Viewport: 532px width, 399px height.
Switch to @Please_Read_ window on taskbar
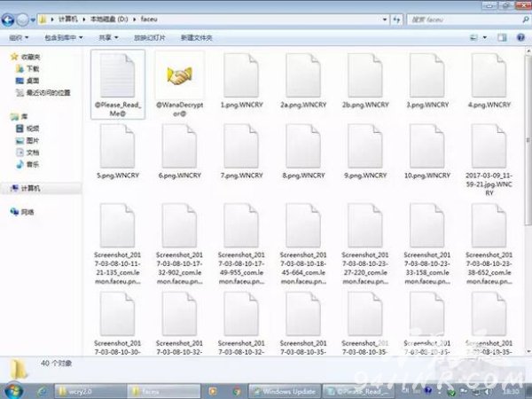tap(358, 392)
